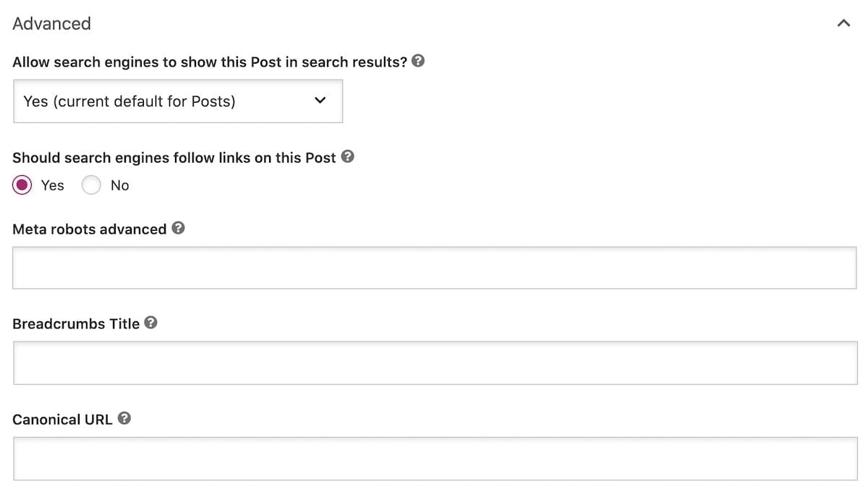Click into the Breadcrumbs Title text box
868x495 pixels.
[434, 363]
